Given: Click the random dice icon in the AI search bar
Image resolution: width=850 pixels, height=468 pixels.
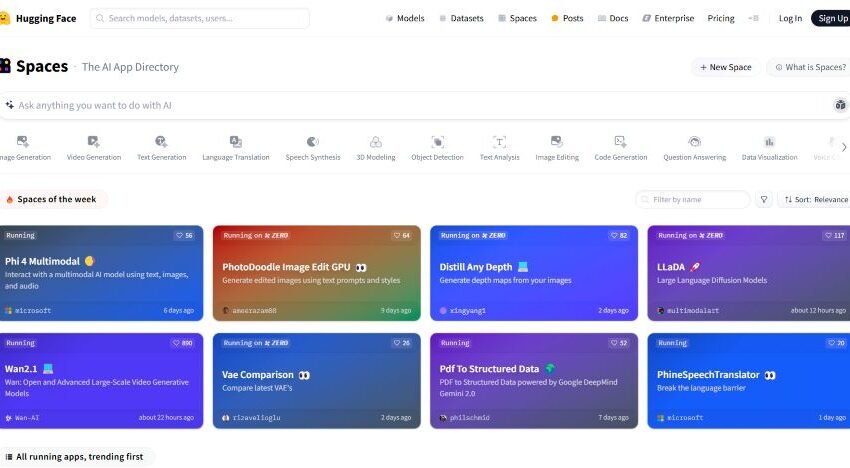Looking at the screenshot, I should click(x=840, y=105).
